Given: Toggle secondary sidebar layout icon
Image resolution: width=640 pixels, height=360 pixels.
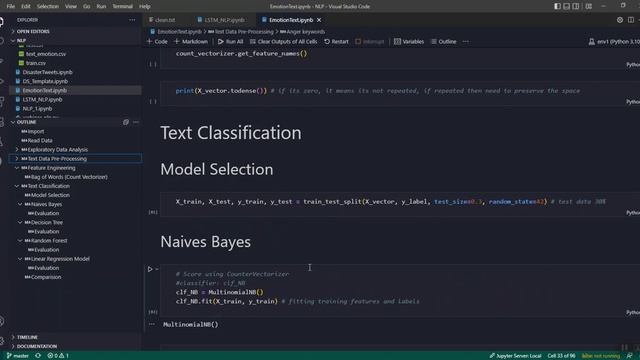Looking at the screenshot, I should pyautogui.click(x=576, y=6).
